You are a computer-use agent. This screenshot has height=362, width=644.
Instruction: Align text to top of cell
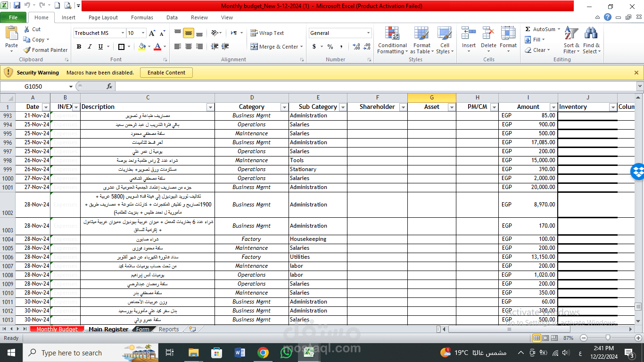[178, 33]
